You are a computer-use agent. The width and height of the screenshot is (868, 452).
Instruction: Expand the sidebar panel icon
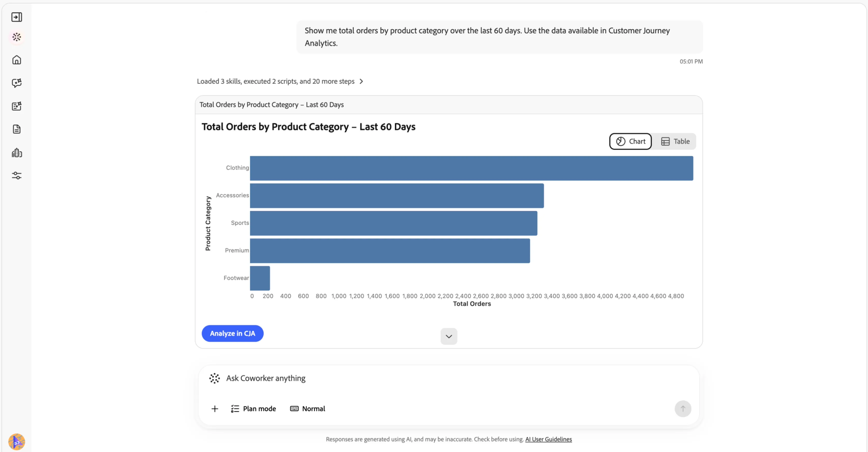click(x=17, y=17)
